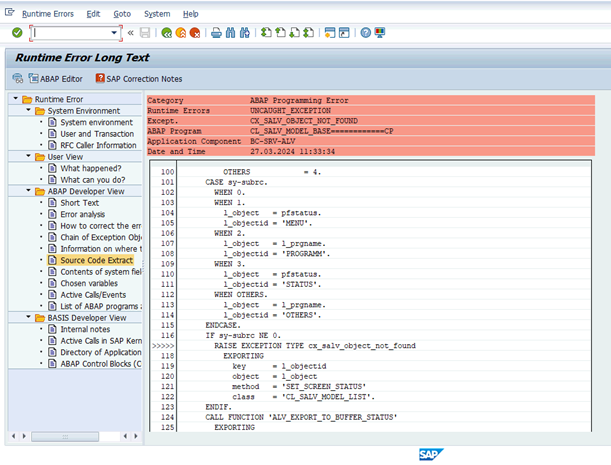Select System environment tree item
The height and width of the screenshot is (465, 611).
[96, 122]
